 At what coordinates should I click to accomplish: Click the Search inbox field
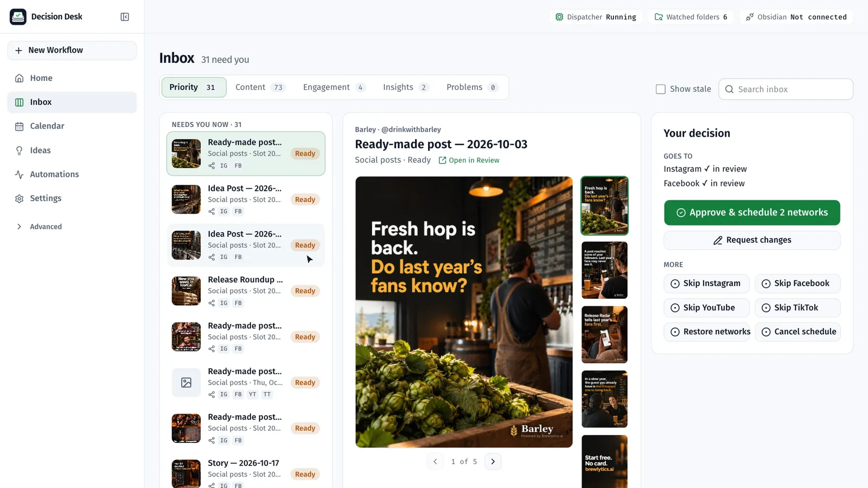click(x=786, y=89)
